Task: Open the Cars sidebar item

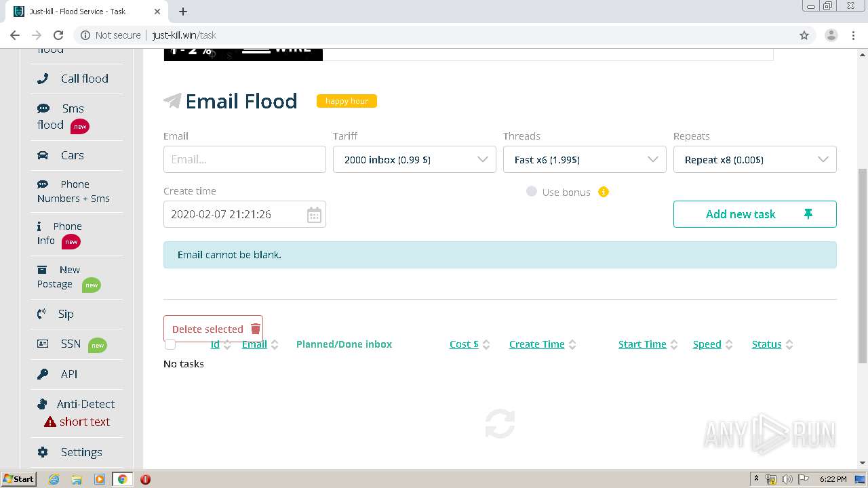Action: (72, 155)
